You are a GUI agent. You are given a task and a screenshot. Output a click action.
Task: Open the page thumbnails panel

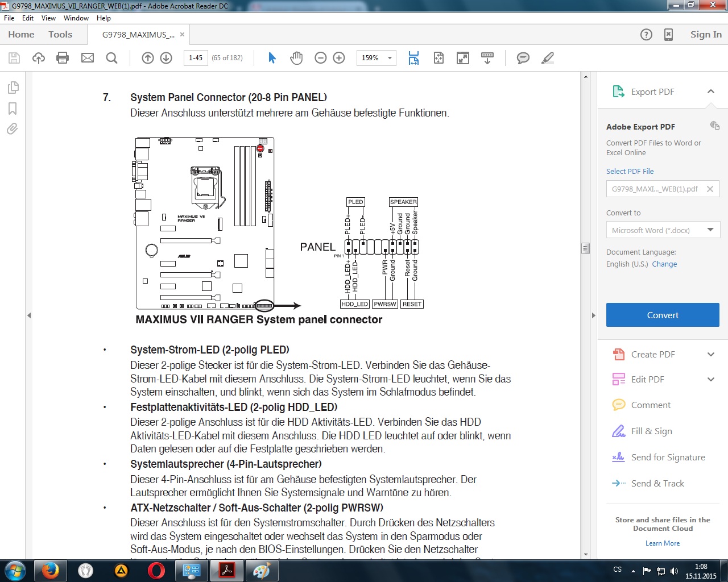[x=13, y=88]
